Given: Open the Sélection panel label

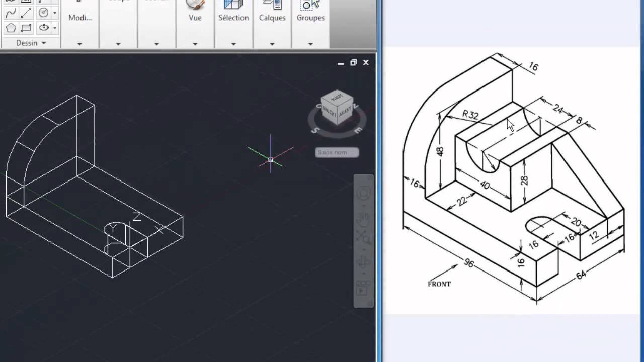Looking at the screenshot, I should pos(233,18).
